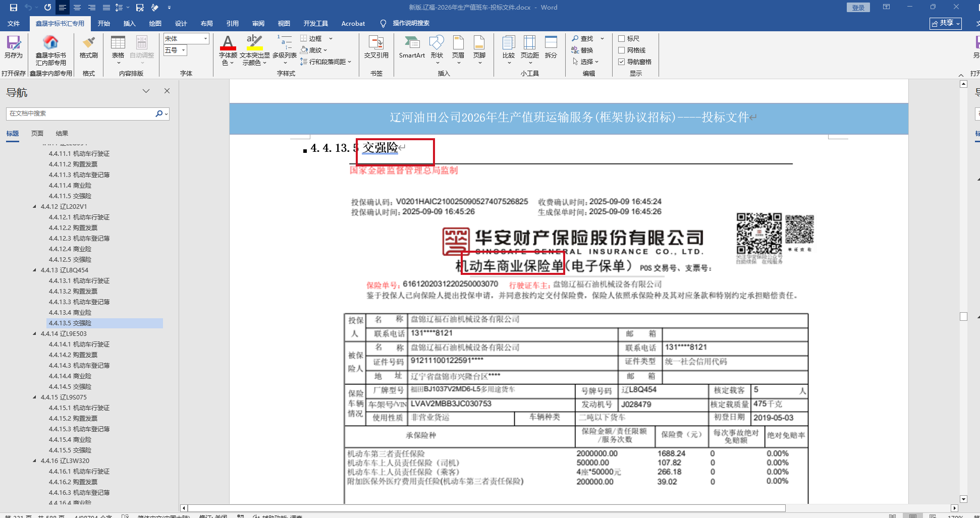Open the 行和段落间距 line spacing dropdown
980x518 pixels.
tap(349, 62)
